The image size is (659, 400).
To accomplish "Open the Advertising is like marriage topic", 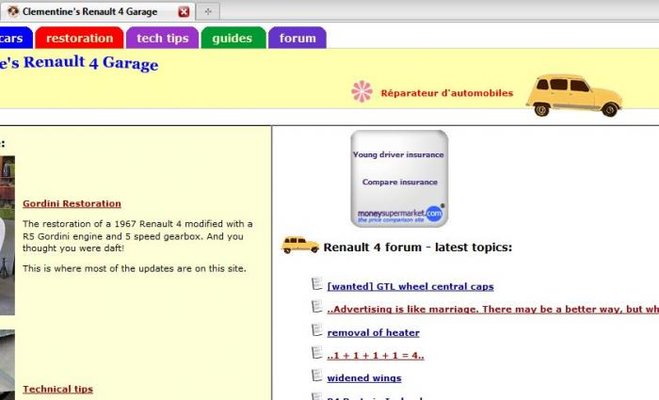I will pyautogui.click(x=493, y=309).
